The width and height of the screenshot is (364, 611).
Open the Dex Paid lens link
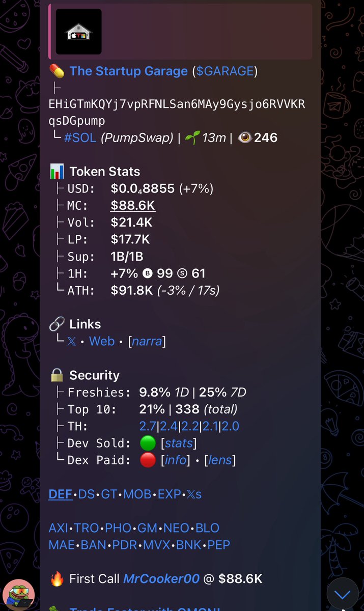pos(219,460)
